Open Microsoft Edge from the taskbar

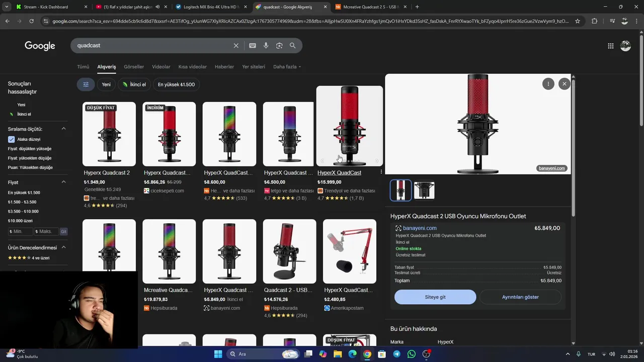[x=353, y=354]
